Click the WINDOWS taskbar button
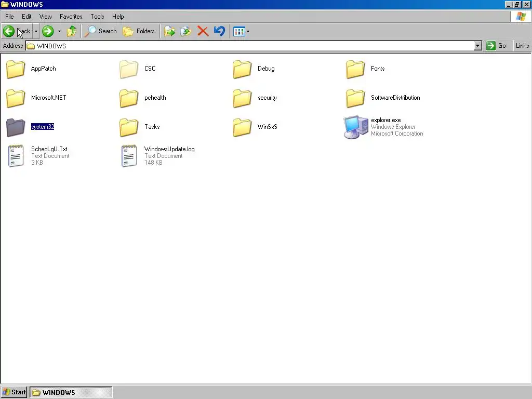 point(71,392)
